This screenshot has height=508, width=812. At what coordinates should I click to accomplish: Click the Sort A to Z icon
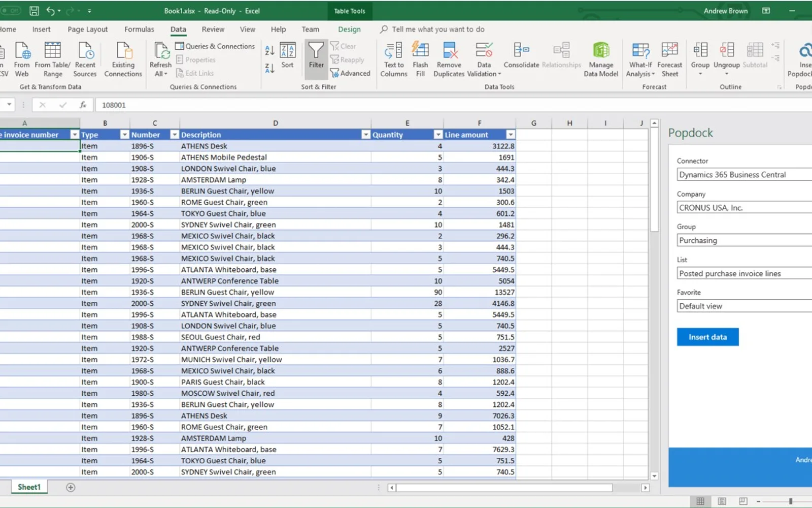point(269,50)
